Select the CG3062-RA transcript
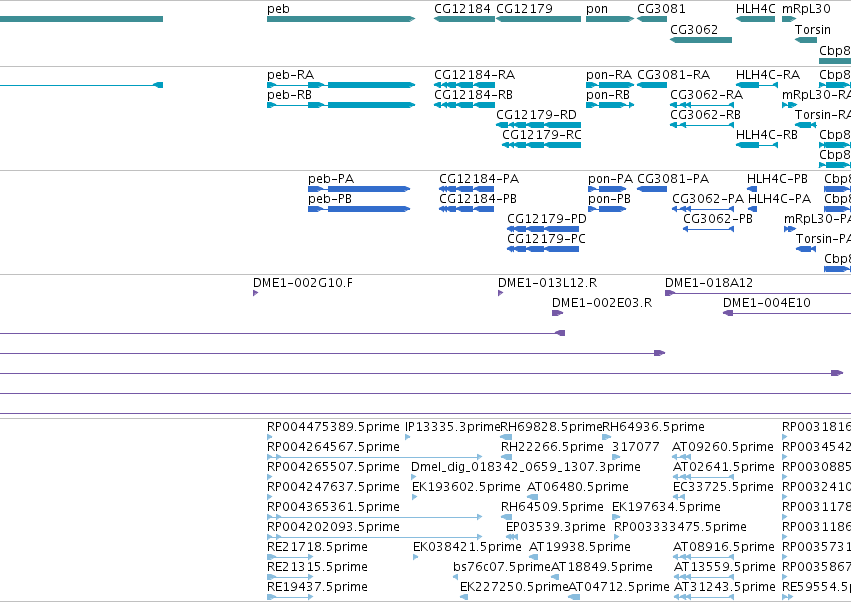This screenshot has width=851, height=602. 702,105
